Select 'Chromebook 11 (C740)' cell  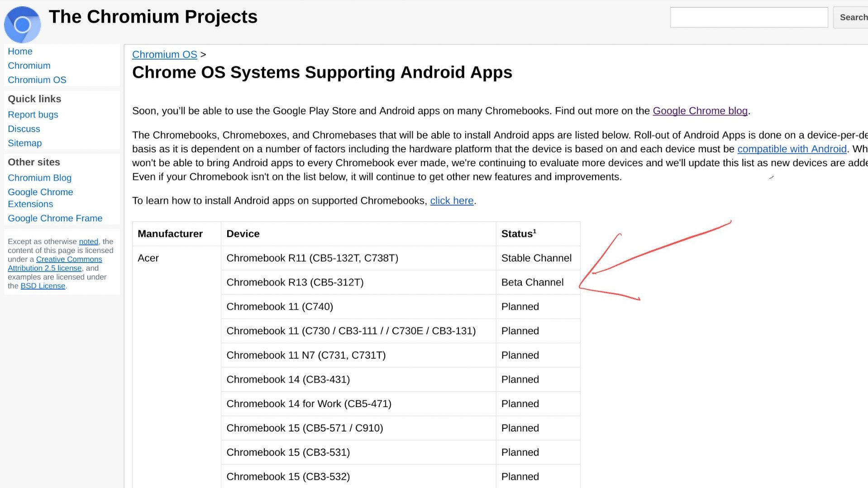[x=358, y=307]
